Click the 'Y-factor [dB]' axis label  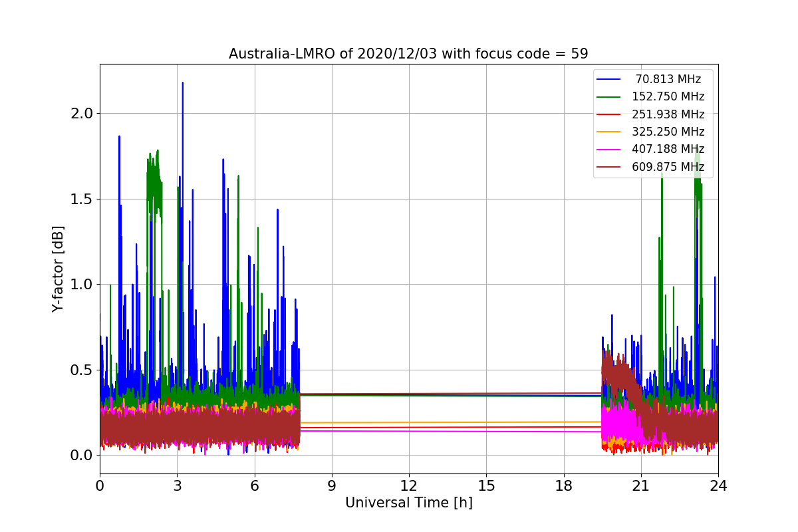point(59,269)
